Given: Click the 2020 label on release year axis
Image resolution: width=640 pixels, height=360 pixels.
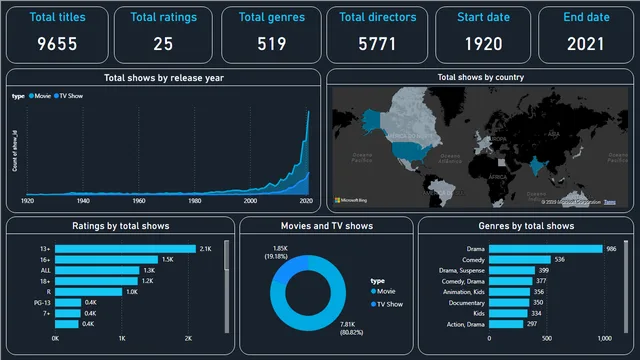Looking at the screenshot, I should 306,201.
